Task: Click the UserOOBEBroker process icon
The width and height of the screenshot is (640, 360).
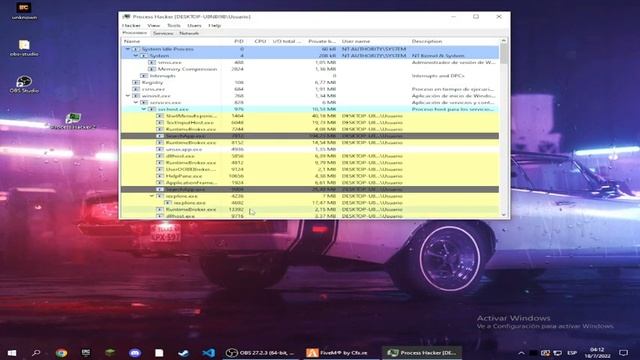Action: [160, 169]
